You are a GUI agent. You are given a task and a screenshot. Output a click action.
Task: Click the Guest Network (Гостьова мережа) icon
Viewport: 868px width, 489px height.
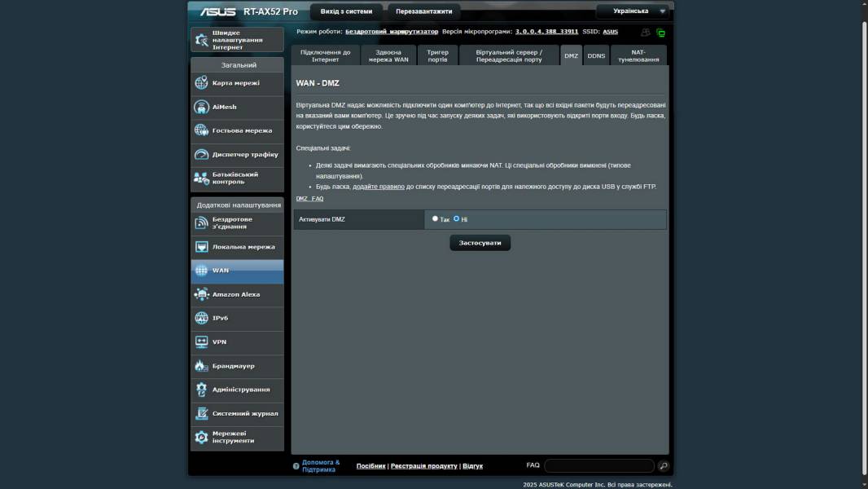click(x=202, y=130)
